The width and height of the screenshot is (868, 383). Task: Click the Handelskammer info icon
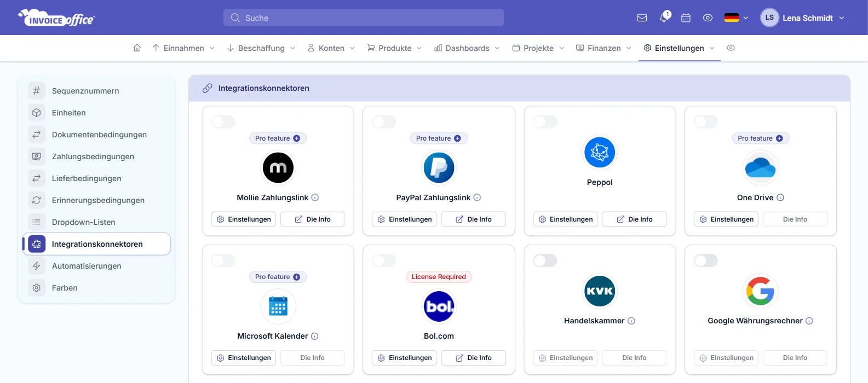tap(631, 321)
